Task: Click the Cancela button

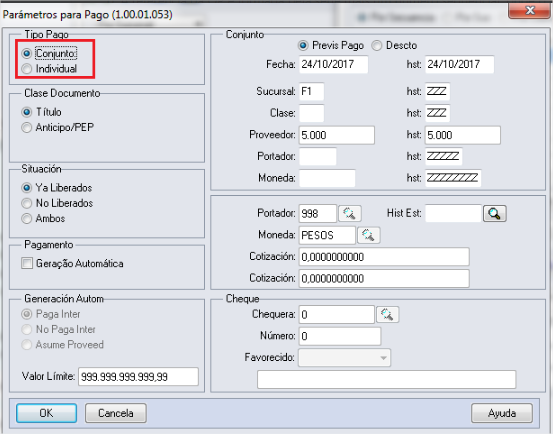Action: [x=116, y=413]
